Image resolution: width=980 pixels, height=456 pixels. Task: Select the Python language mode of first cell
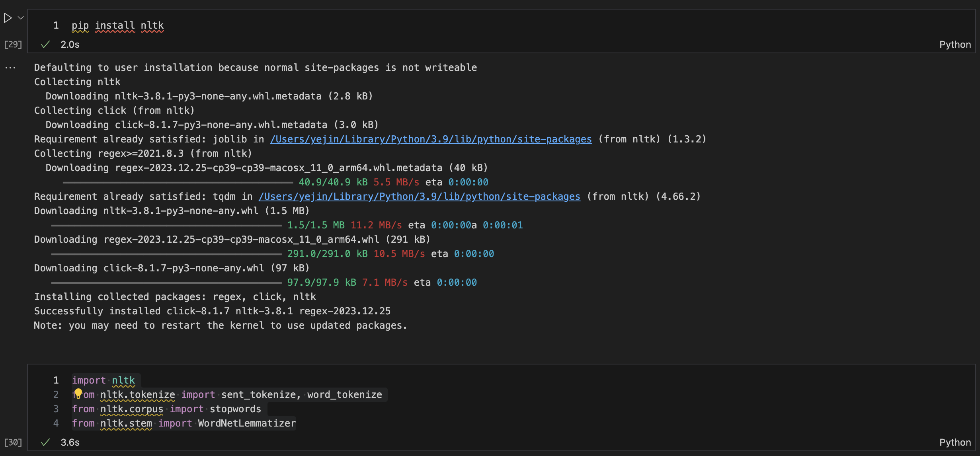point(955,45)
